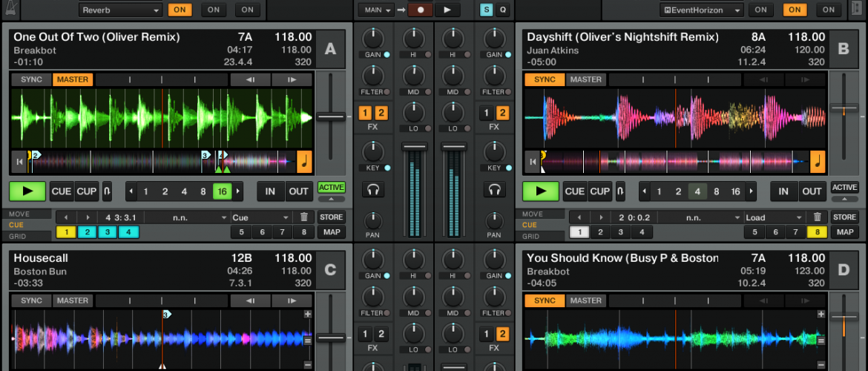868x371 pixels.
Task: Click the play button on Deck A
Action: click(27, 191)
